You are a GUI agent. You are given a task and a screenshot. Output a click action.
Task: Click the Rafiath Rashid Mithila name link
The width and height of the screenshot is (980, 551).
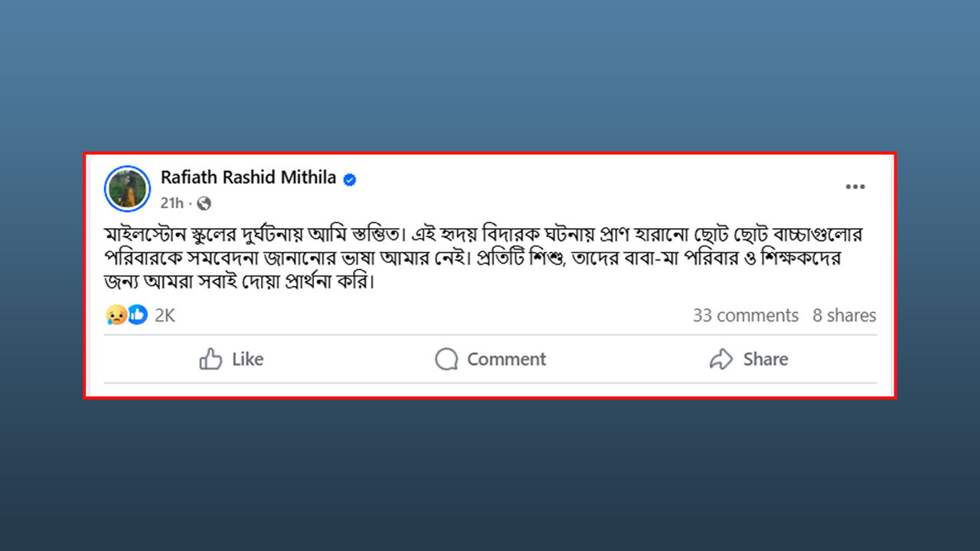click(248, 178)
